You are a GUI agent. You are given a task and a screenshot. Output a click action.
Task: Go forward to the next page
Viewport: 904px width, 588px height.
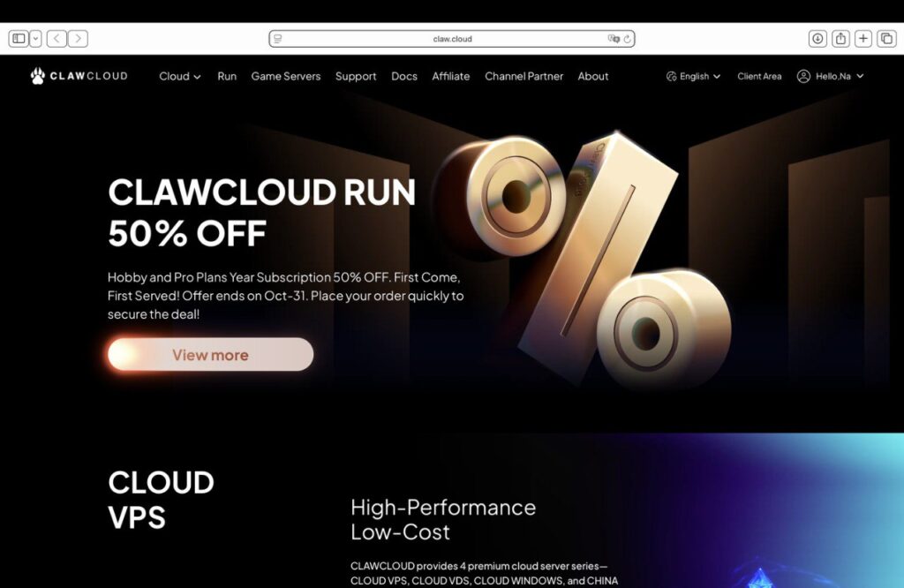click(x=78, y=39)
